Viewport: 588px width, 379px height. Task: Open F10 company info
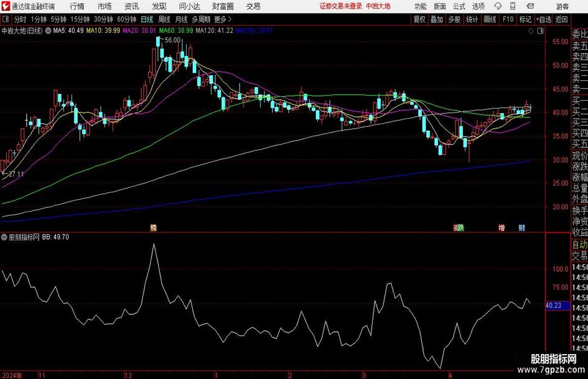coord(508,19)
